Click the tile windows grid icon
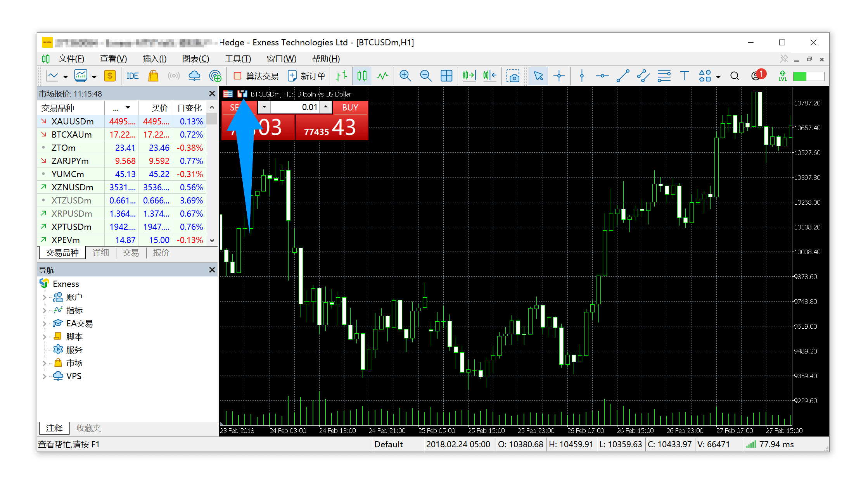Screen dimensions: 868x488 click(446, 76)
